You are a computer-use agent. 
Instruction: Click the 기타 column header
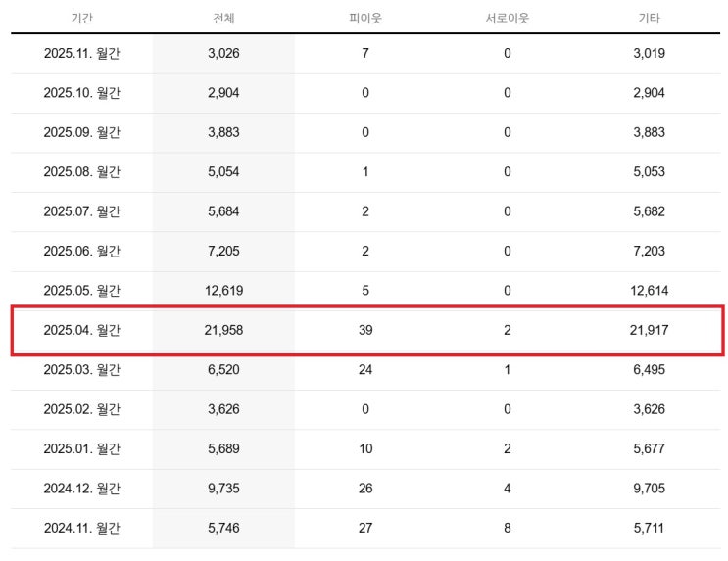pyautogui.click(x=649, y=18)
